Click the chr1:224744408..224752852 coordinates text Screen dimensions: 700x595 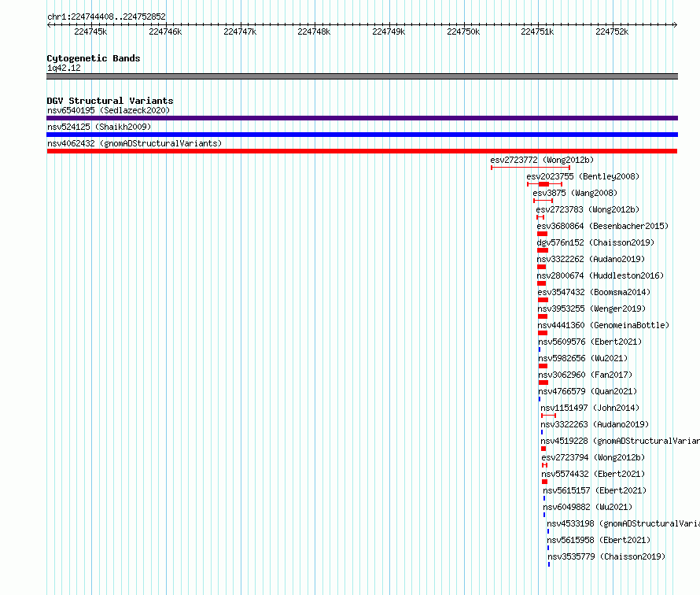(x=106, y=17)
